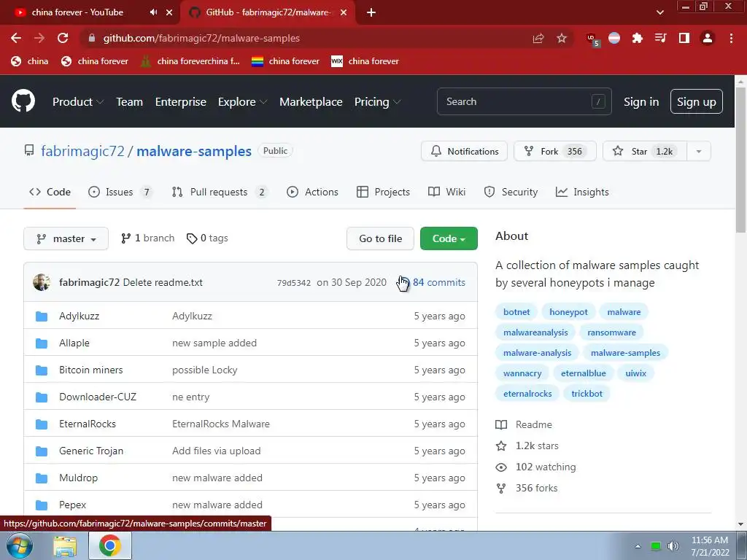This screenshot has width=747, height=560.
Task: Click the network status tray icon
Action: click(656, 546)
